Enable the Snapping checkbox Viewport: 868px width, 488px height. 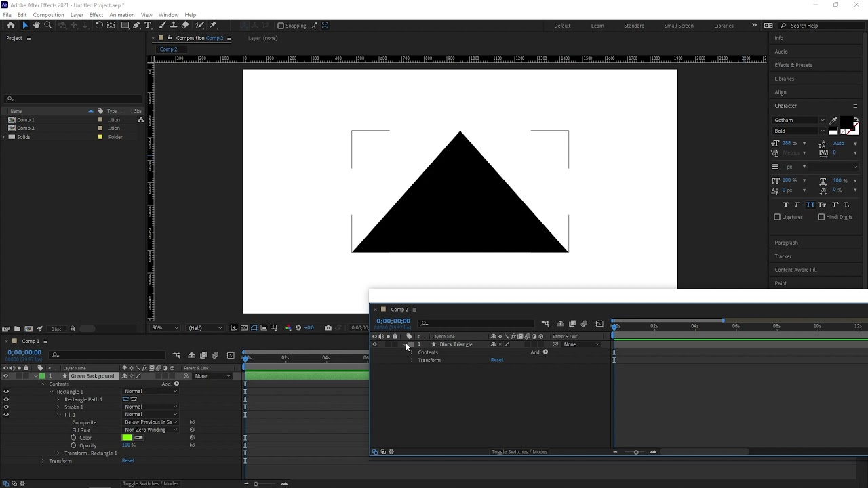[281, 26]
